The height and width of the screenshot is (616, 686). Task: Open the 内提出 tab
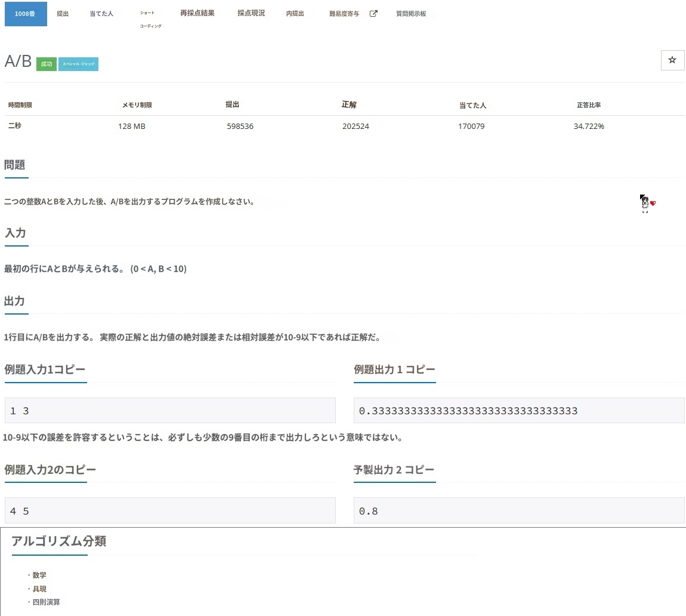coord(295,14)
